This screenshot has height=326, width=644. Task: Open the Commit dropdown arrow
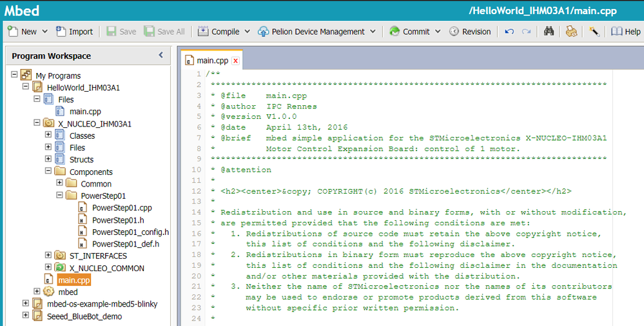[x=438, y=31]
